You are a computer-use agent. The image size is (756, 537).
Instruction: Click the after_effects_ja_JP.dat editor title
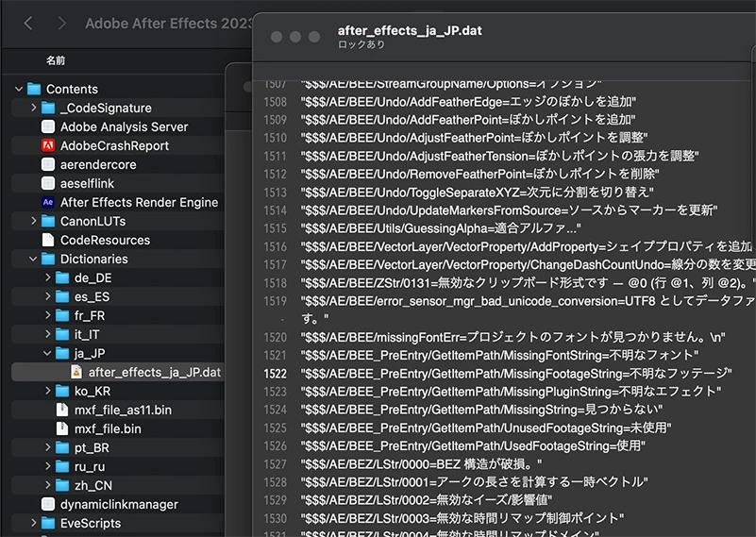click(410, 30)
